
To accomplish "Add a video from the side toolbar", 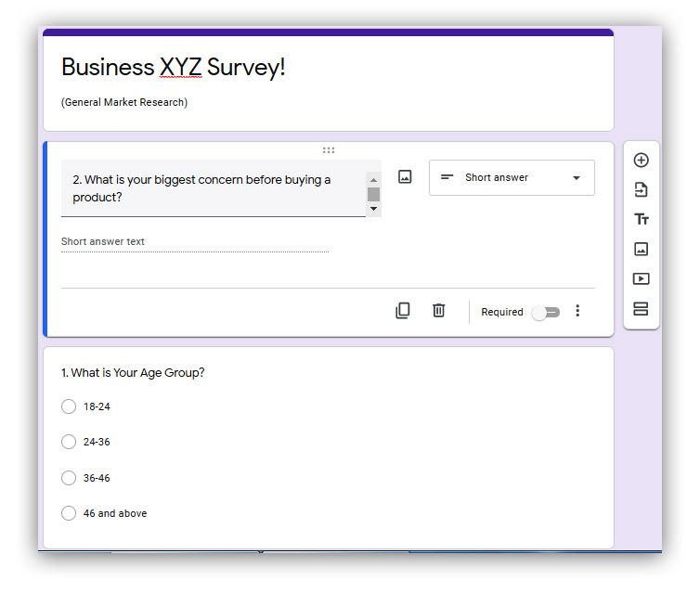I will 641,279.
